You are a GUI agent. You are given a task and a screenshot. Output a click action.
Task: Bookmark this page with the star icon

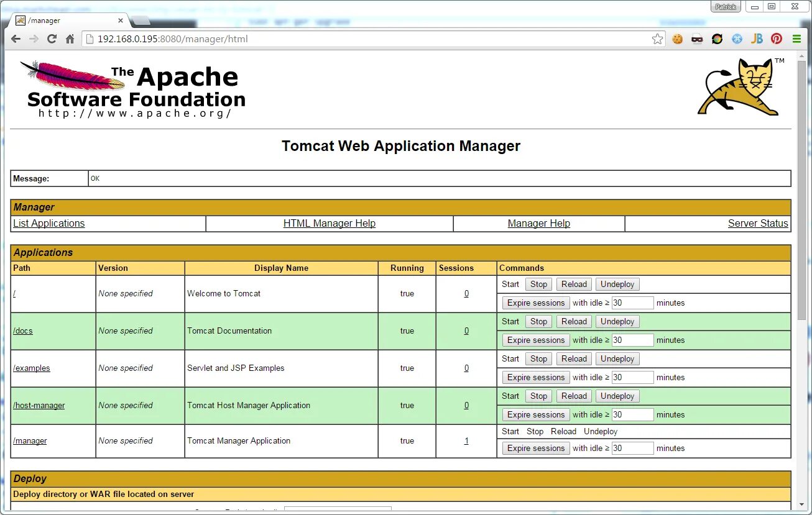[x=657, y=39]
